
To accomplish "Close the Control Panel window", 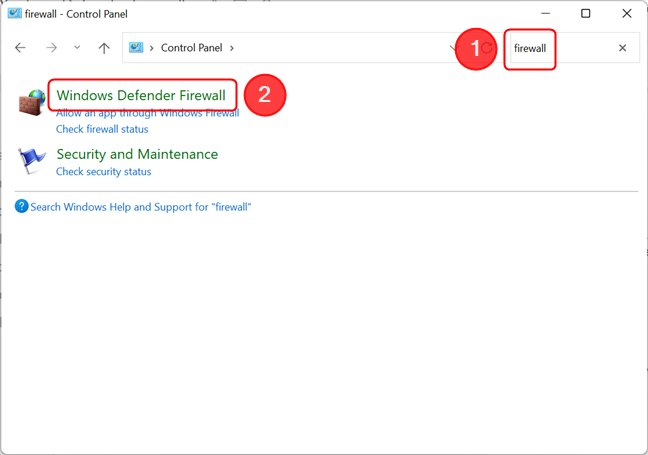I will [x=627, y=13].
